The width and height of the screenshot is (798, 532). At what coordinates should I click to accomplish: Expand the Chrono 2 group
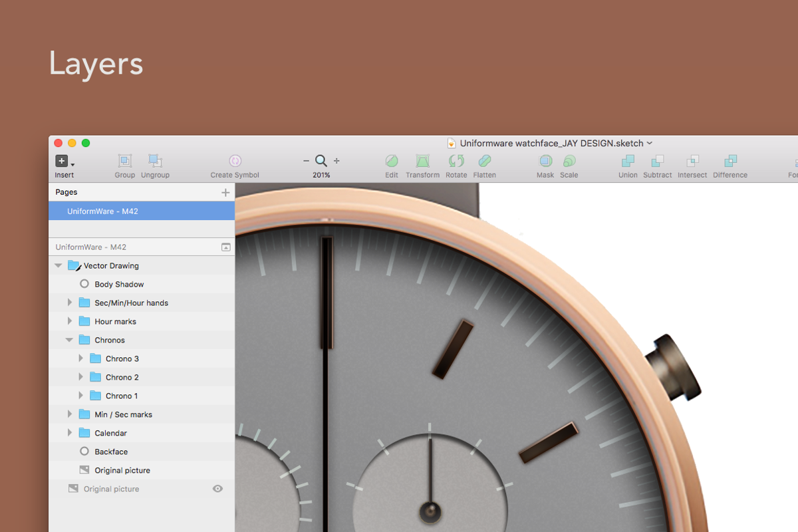click(x=81, y=377)
